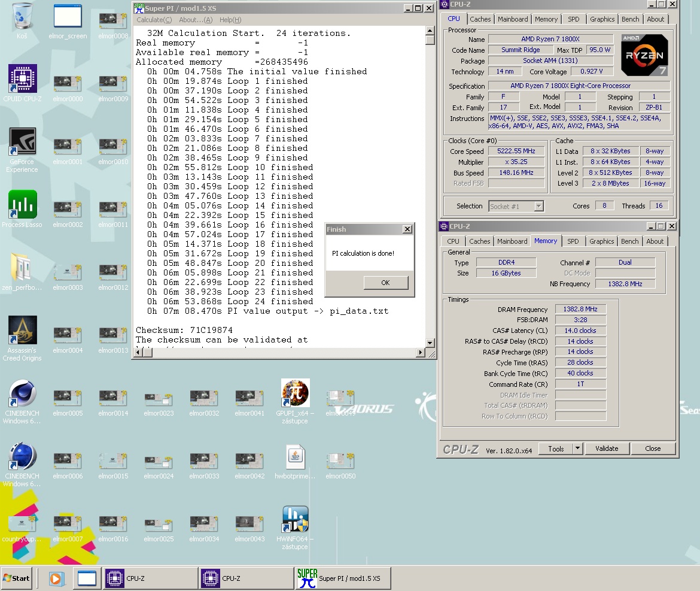Open SPD tab in upper CPU-Z window
Viewport: 700px width, 591px height.
tap(574, 19)
